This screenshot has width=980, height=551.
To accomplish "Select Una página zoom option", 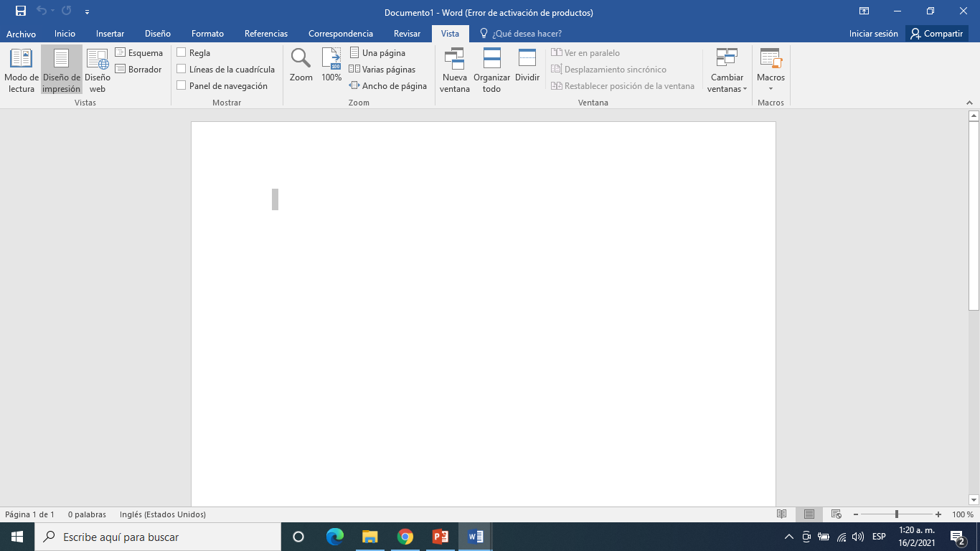I will [x=377, y=53].
